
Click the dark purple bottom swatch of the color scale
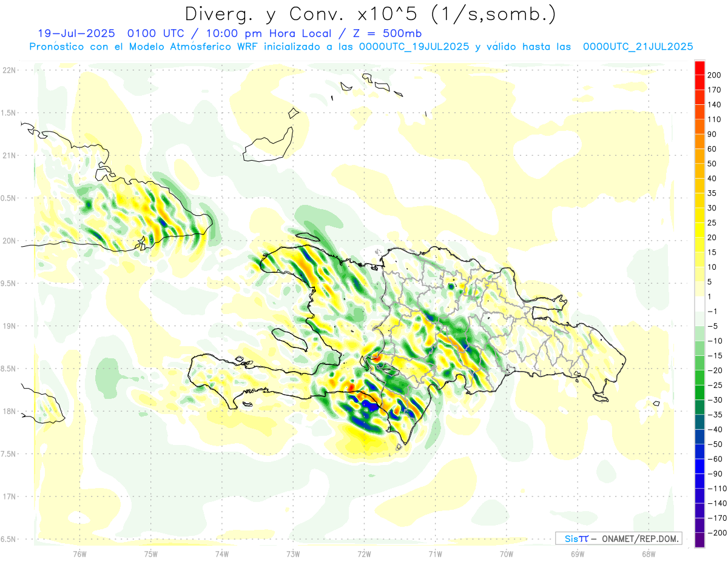[x=699, y=540]
